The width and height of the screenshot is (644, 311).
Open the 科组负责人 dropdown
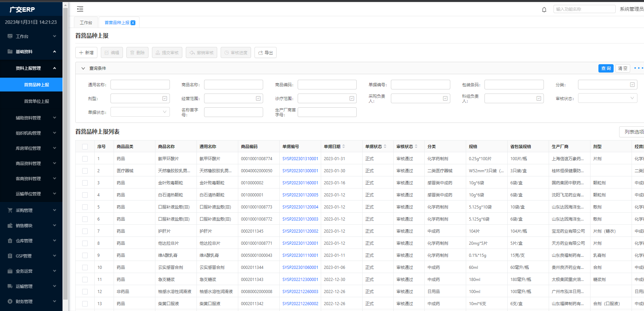[514, 98]
